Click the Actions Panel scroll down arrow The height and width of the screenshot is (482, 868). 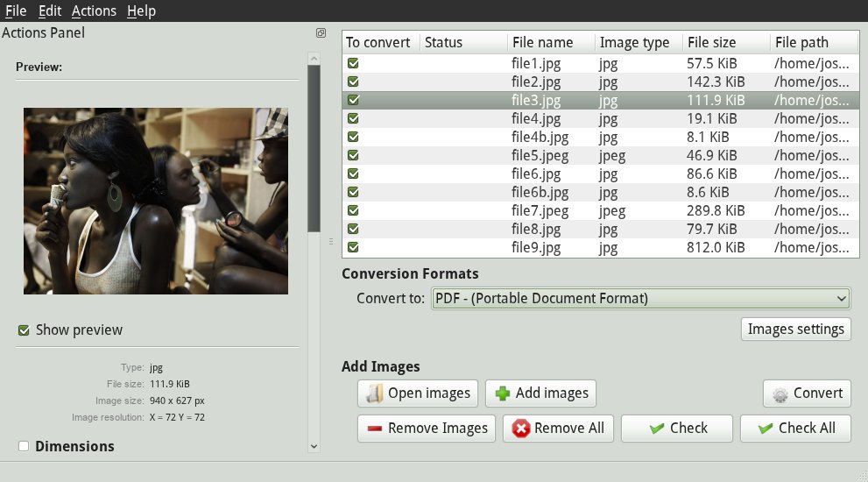[x=314, y=446]
